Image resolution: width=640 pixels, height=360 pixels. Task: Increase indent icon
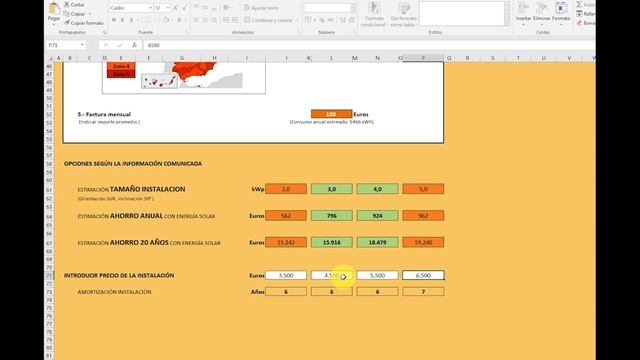(x=235, y=20)
